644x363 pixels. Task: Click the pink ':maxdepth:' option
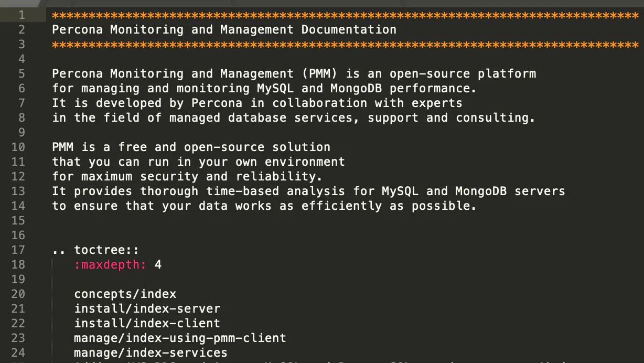tap(110, 264)
